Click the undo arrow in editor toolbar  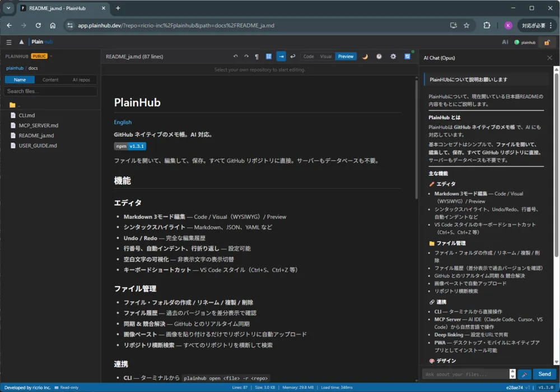coord(235,57)
